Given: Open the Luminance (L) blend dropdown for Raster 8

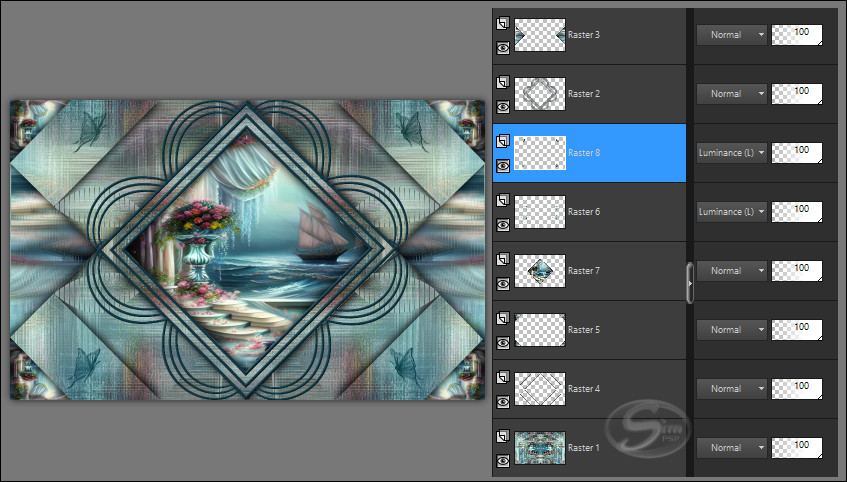Looking at the screenshot, I should pos(732,153).
